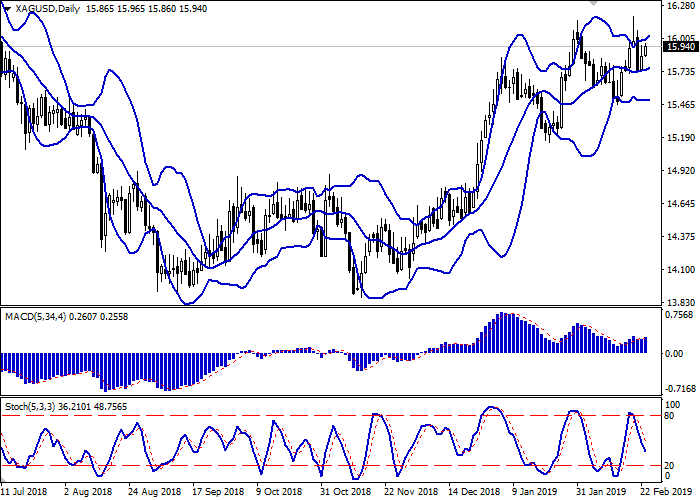Click the 14 Dec 2018 date label
Screen dimensions: 700x500
click(x=473, y=492)
